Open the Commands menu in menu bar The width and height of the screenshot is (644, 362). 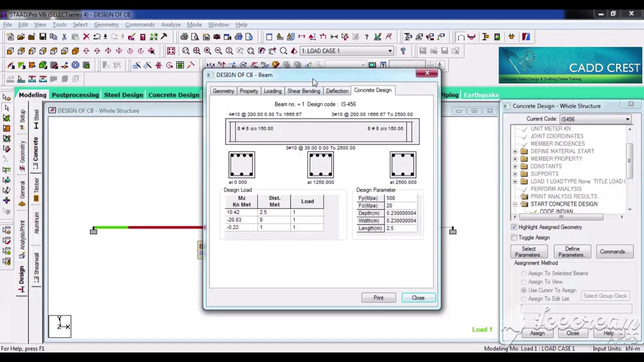pos(140,25)
